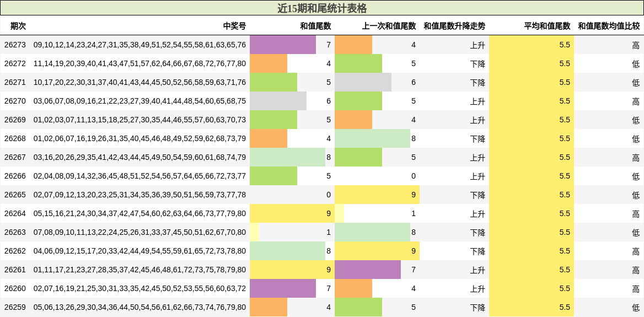The image size is (644, 317).
Task: Click the yellow previous-tail bar in row 26265
Action: click(x=377, y=195)
